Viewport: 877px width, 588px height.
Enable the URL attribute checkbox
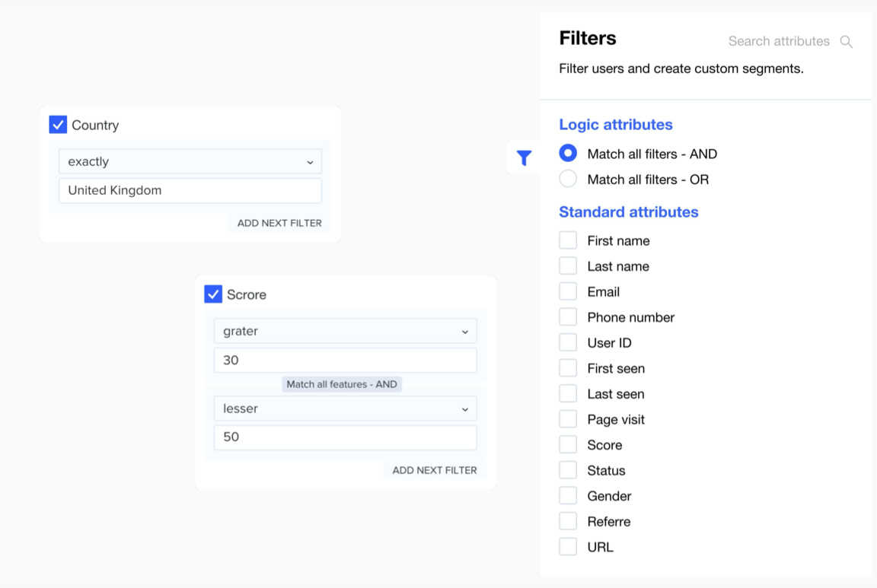[x=568, y=547]
